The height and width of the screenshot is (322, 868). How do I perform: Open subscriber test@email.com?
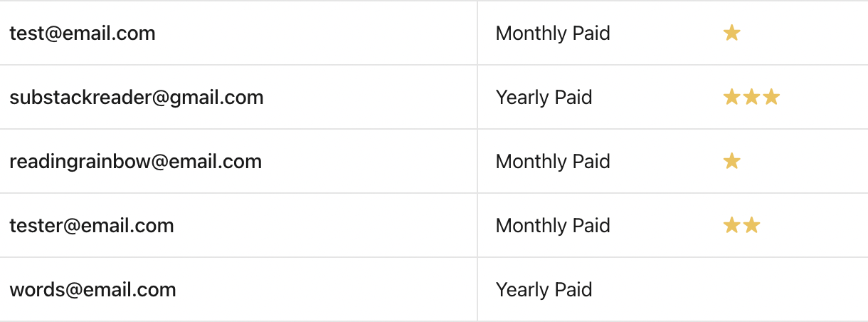pos(83,33)
